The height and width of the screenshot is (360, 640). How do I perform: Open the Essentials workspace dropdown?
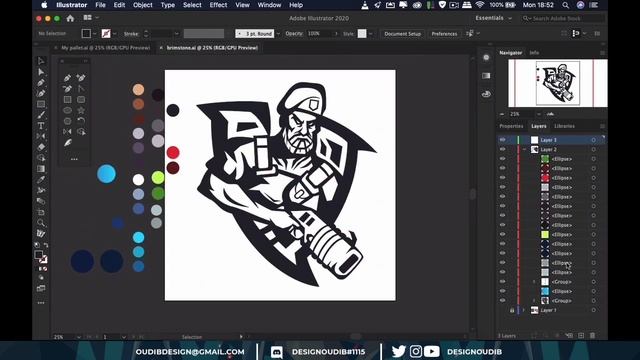click(x=493, y=18)
